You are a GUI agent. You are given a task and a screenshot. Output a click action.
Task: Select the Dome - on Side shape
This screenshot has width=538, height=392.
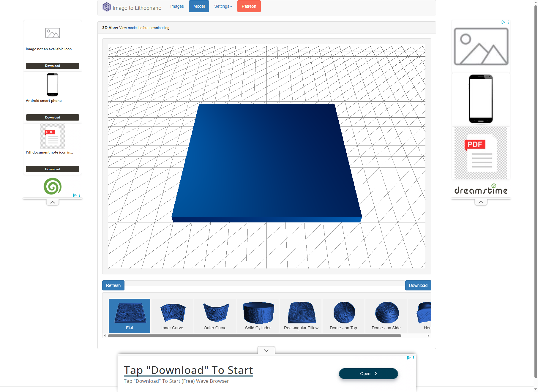pyautogui.click(x=386, y=316)
